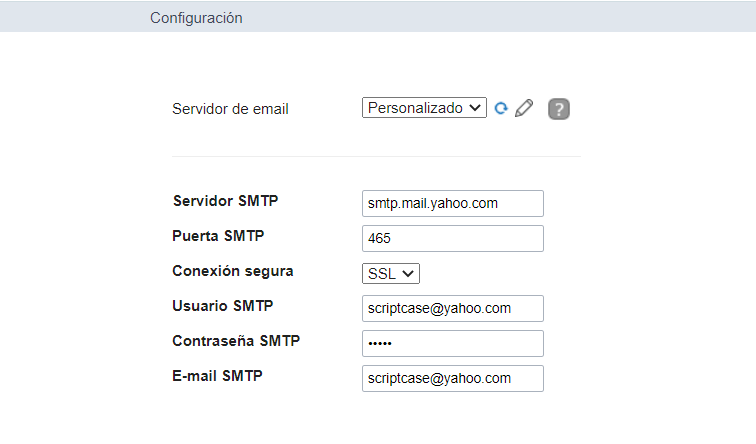Screen dimensions: 756x444
Task: Click the Contraseña SMTP label
Action: click(236, 340)
